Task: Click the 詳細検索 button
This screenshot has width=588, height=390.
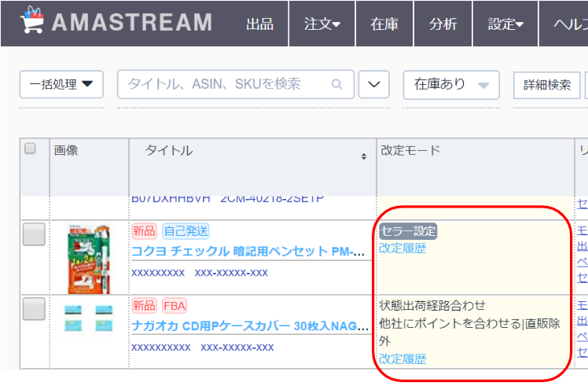Action: [x=547, y=85]
